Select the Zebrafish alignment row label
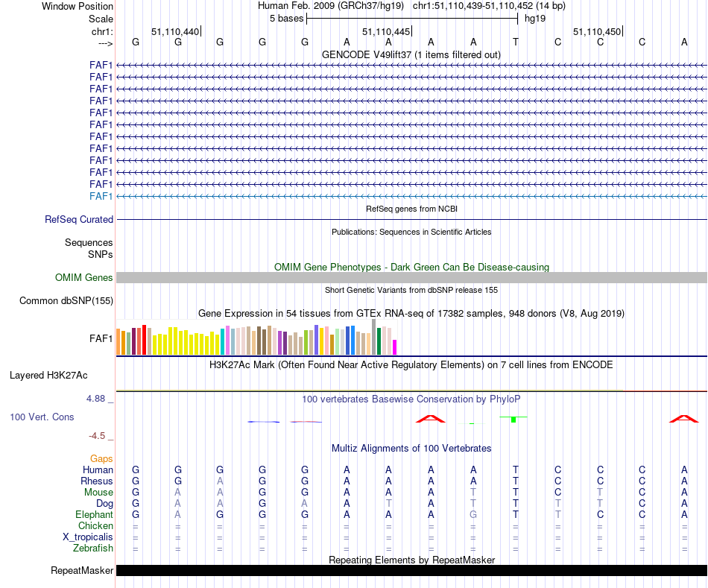The width and height of the screenshot is (708, 588). (x=93, y=549)
